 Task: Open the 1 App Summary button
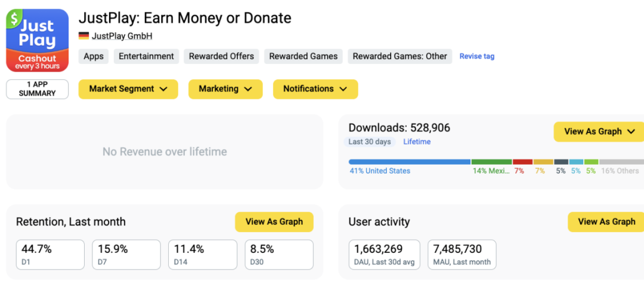(x=37, y=89)
